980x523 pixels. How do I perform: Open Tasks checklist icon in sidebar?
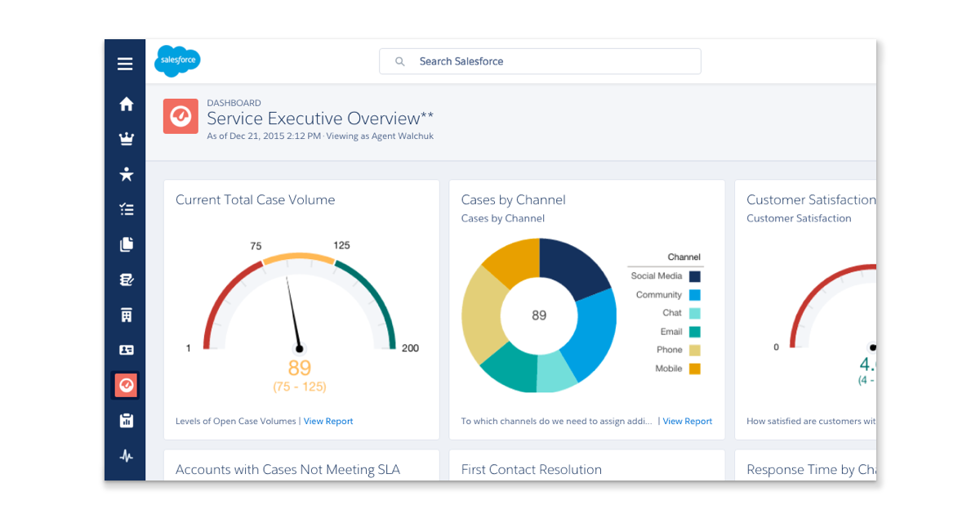point(126,209)
